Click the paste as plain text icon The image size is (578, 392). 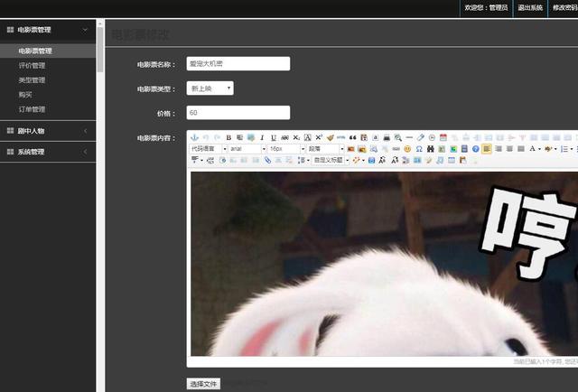click(364, 137)
